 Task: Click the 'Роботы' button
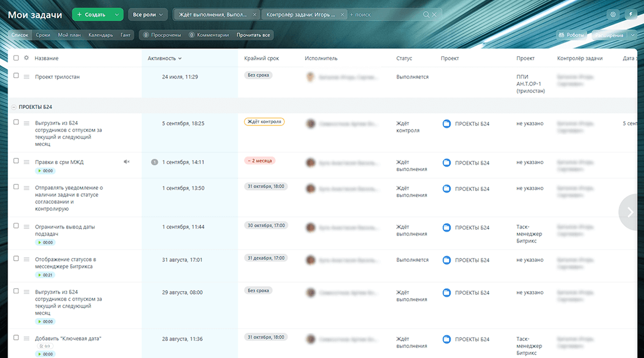(x=571, y=35)
